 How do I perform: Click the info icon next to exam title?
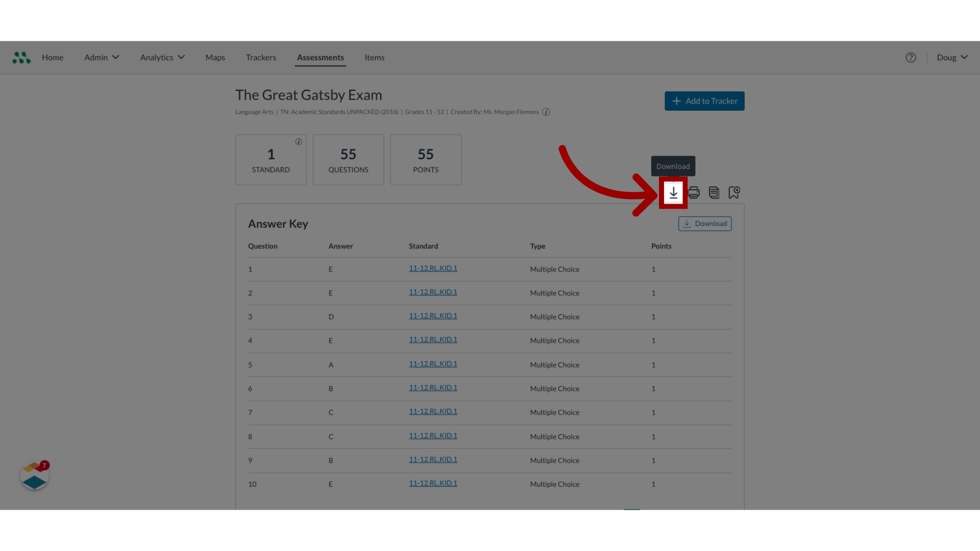pyautogui.click(x=546, y=112)
